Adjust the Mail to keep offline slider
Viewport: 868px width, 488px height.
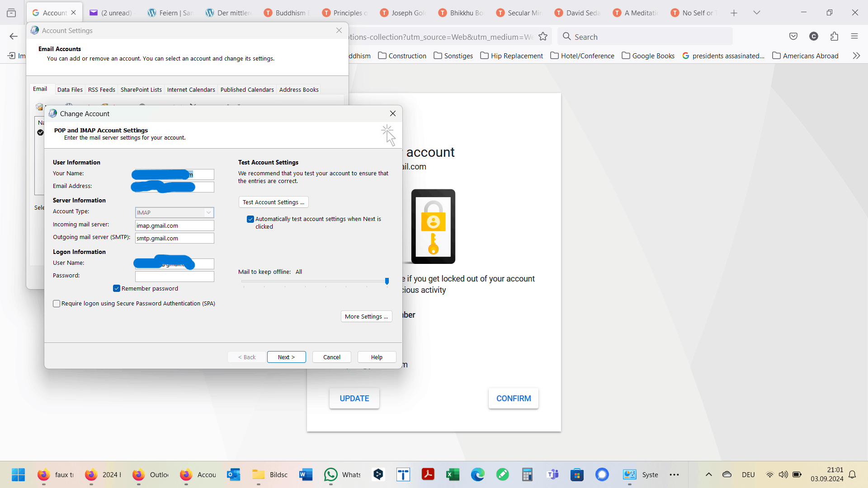[x=387, y=281]
